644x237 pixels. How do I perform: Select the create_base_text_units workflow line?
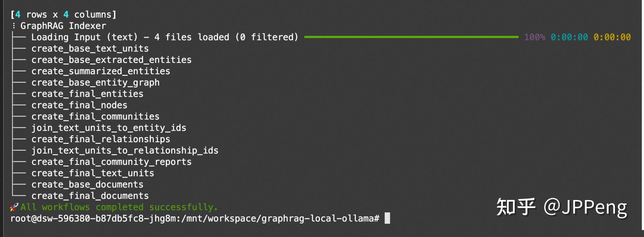point(90,49)
